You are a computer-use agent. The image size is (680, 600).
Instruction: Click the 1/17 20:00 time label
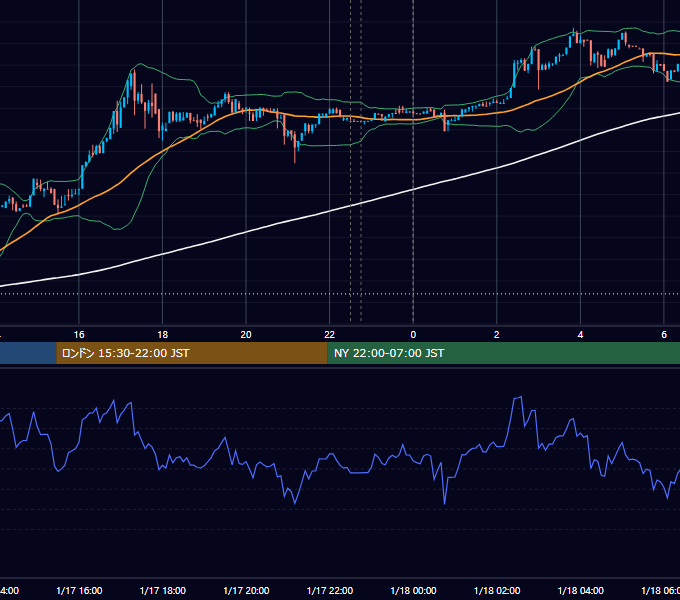click(246, 590)
